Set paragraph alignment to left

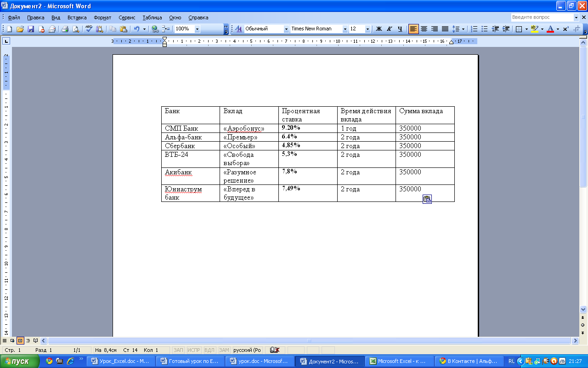point(413,29)
